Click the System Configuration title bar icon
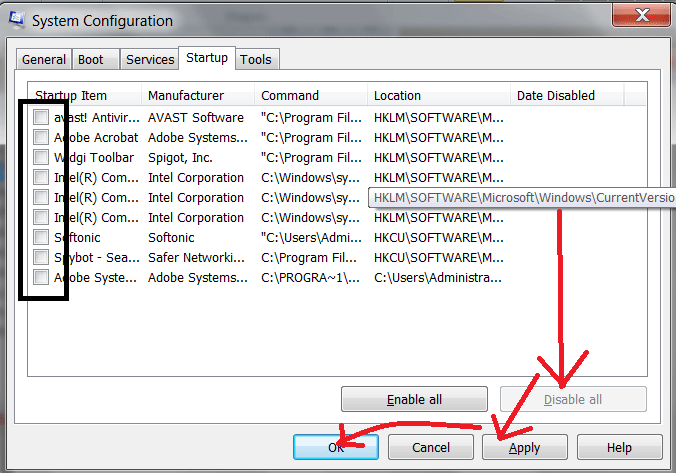Image resolution: width=676 pixels, height=473 pixels. 16,20
